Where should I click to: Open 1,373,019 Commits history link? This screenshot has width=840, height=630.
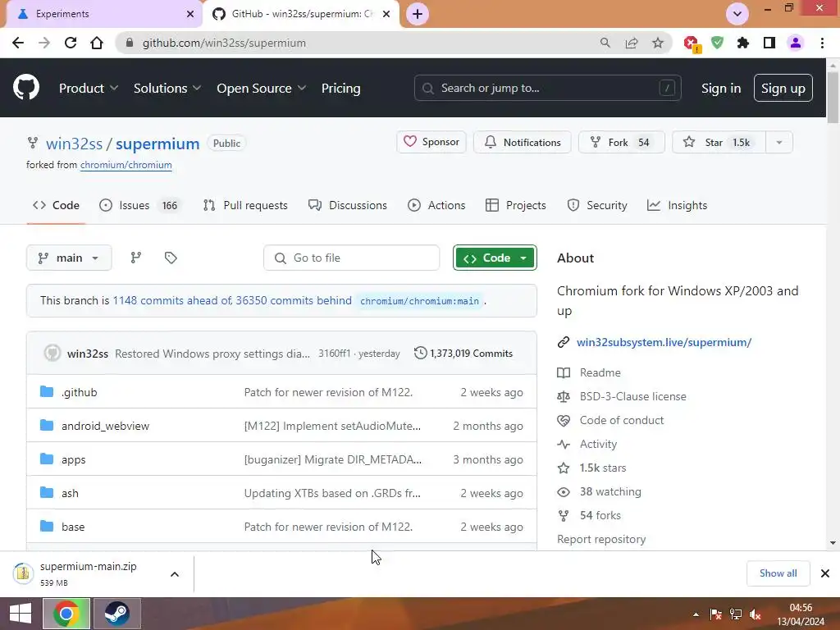[x=463, y=353]
